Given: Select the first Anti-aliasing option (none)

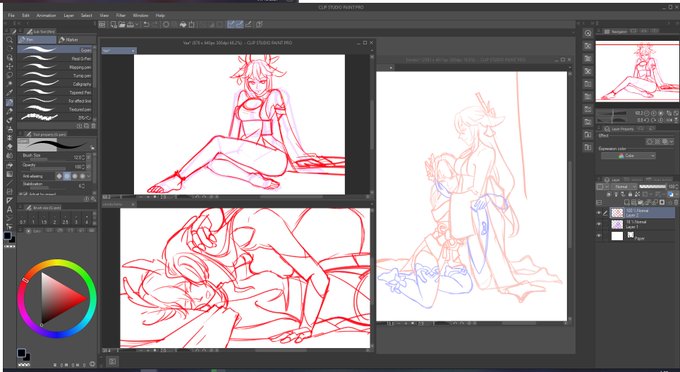Looking at the screenshot, I should click(59, 176).
